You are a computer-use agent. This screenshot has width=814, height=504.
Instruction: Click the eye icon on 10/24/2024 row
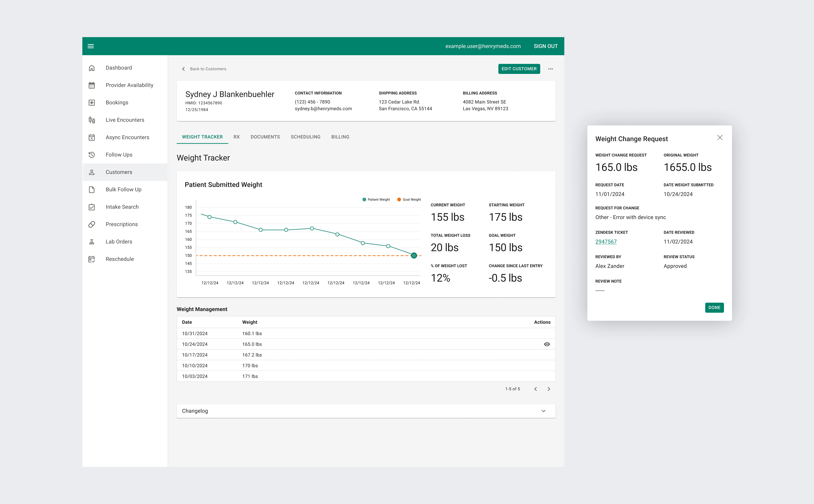point(547,344)
